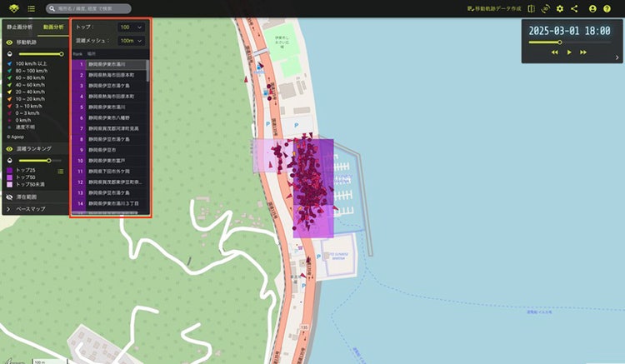Toggle the split-screen compare icon
The width and height of the screenshot is (625, 364).
(532, 8)
